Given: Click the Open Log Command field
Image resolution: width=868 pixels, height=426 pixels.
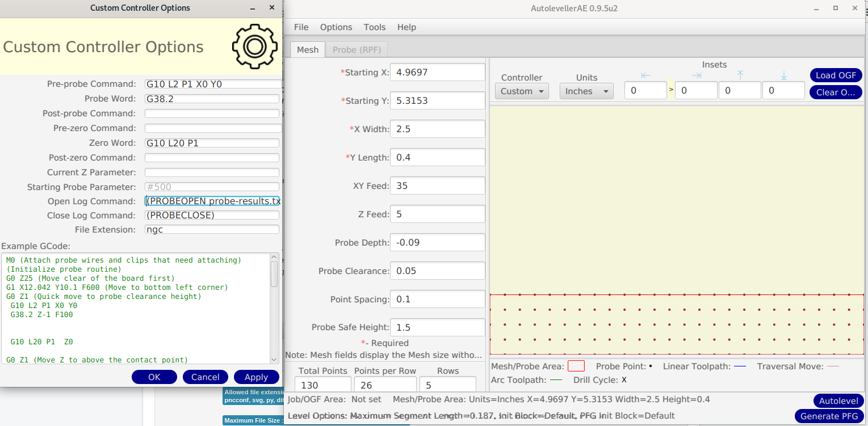Looking at the screenshot, I should coord(212,201).
